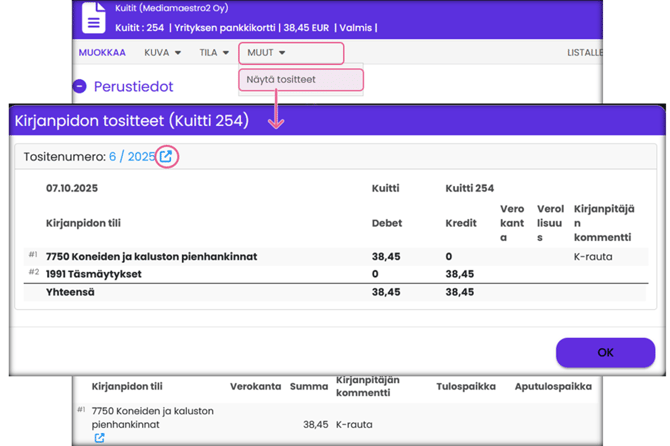The width and height of the screenshot is (670, 446).
Task: Click external link icon under bottom 7750 account
Action: [x=99, y=438]
